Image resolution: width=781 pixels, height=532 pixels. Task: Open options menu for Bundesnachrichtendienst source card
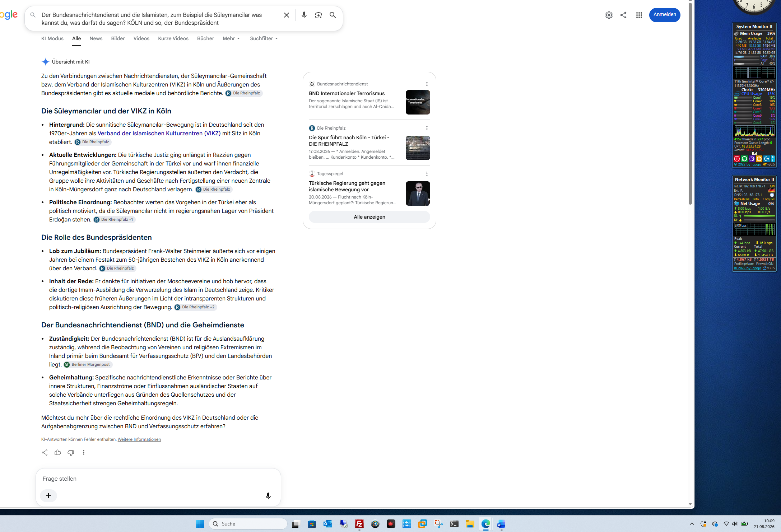point(427,84)
